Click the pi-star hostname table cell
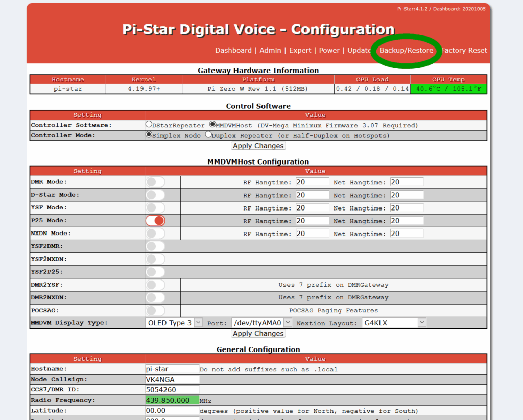This screenshot has height=420, width=523. pos(68,89)
